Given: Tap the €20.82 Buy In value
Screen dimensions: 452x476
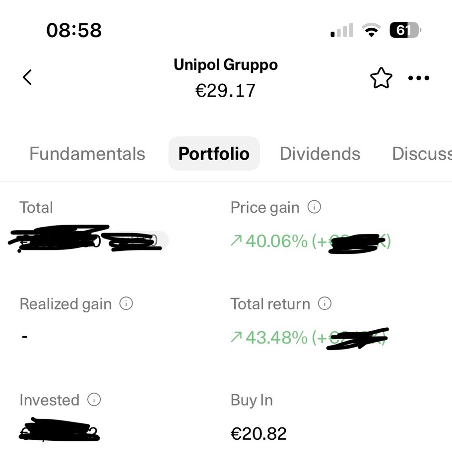Looking at the screenshot, I should [x=258, y=433].
